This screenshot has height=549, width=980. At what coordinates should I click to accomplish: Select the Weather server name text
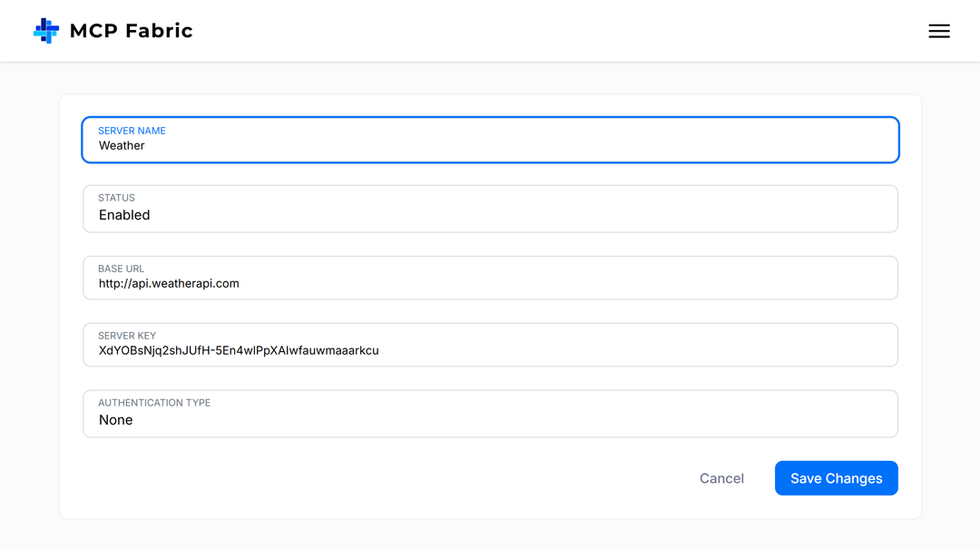[119, 145]
